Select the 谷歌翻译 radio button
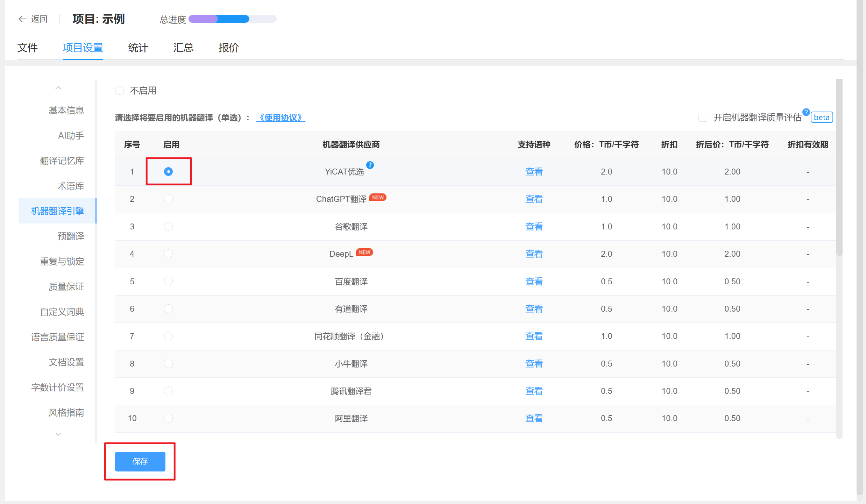This screenshot has height=504, width=866. click(x=168, y=226)
